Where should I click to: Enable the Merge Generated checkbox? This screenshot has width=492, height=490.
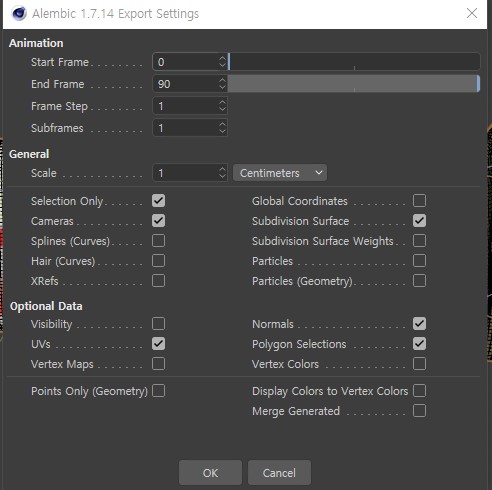click(419, 411)
